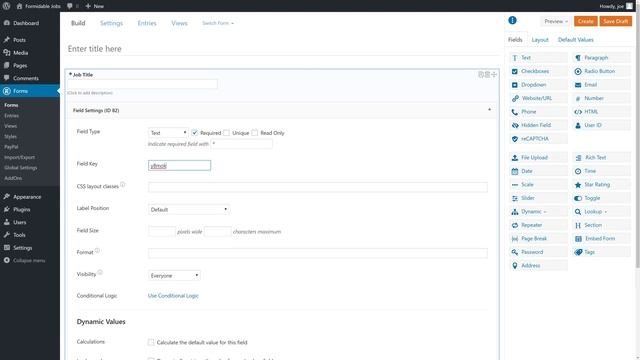This screenshot has width=640, height=360.
Task: Add a Slider field
Action: point(538,198)
